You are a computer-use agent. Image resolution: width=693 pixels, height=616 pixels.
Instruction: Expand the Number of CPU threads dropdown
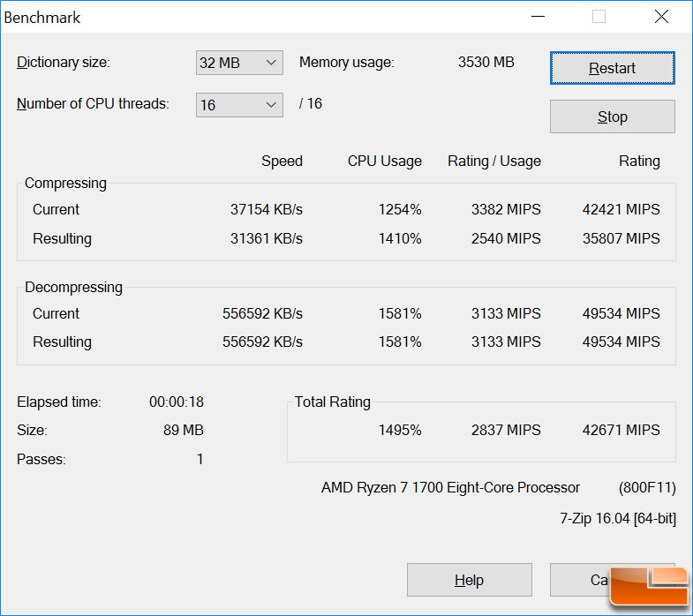[239, 105]
